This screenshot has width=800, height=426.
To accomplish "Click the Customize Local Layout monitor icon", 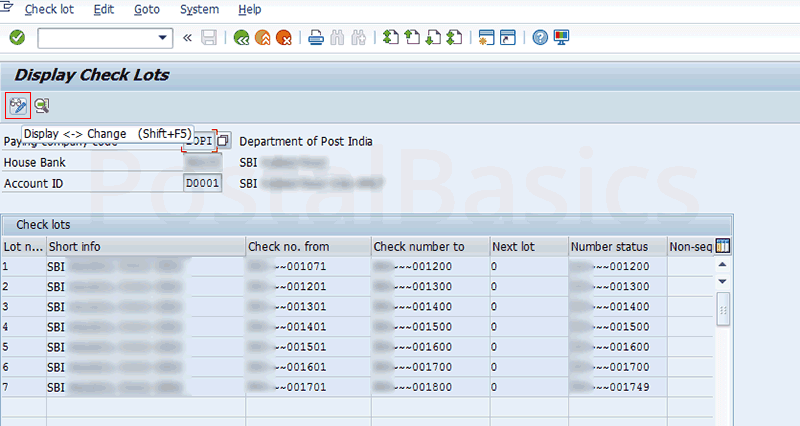I will pos(561,38).
